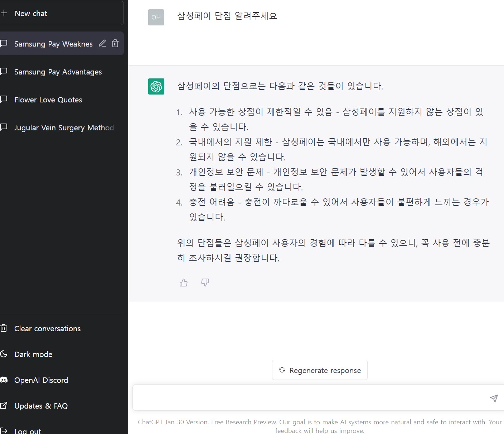Image resolution: width=504 pixels, height=434 pixels.
Task: Start a New chat
Action: tap(62, 13)
